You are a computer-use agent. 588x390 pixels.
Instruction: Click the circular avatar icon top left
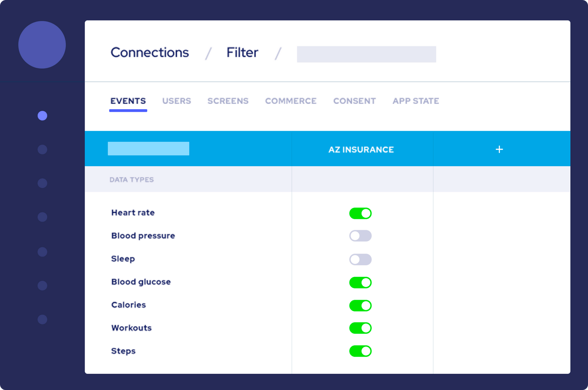[x=42, y=44]
